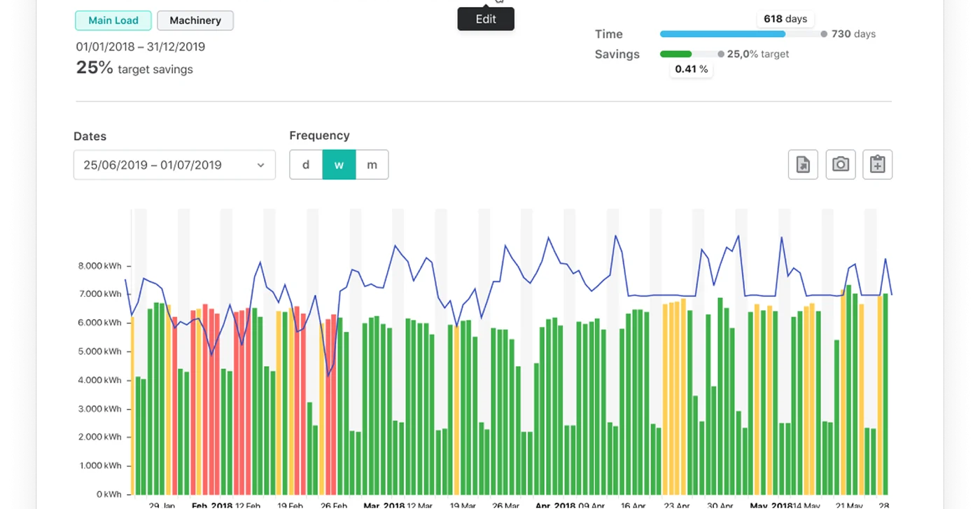Click inside the 25/06/2019 date field
This screenshot has width=980, height=509.
(x=152, y=165)
